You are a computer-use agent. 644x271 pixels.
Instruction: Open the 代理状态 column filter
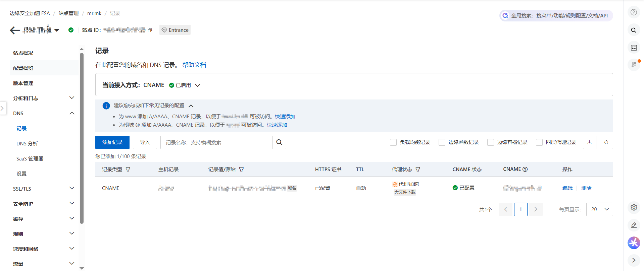tap(418, 170)
